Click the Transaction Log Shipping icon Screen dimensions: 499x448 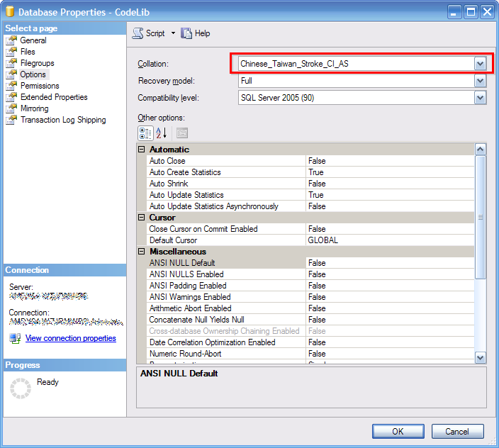11,120
